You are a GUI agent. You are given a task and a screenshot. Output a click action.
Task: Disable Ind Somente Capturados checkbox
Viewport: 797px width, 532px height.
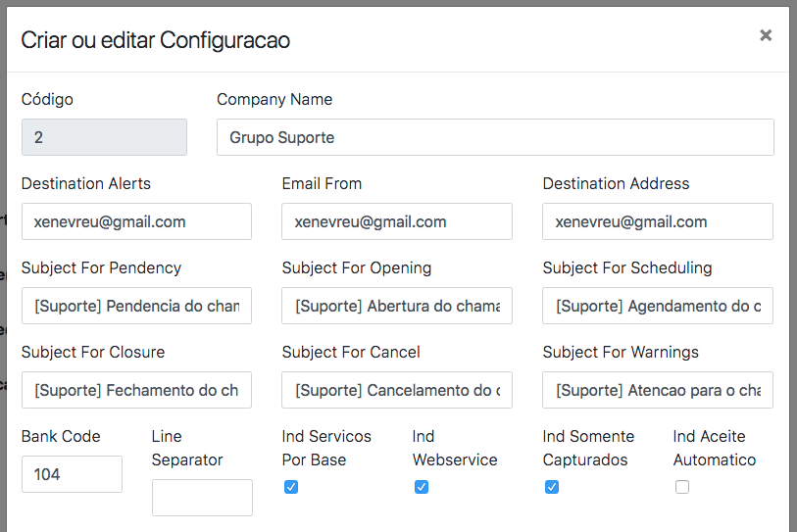552,487
